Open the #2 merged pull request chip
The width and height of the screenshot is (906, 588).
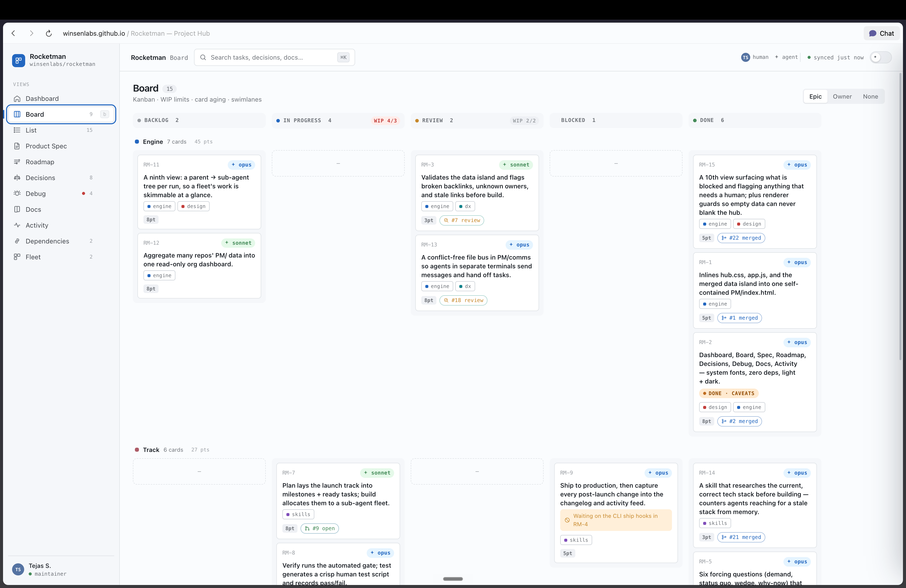point(740,422)
